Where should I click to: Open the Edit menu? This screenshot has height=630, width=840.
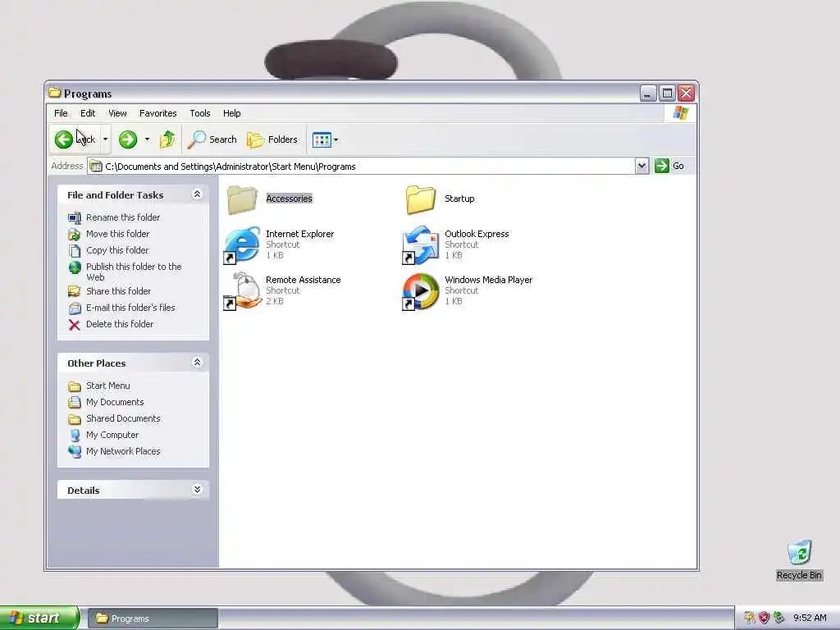pyautogui.click(x=88, y=113)
